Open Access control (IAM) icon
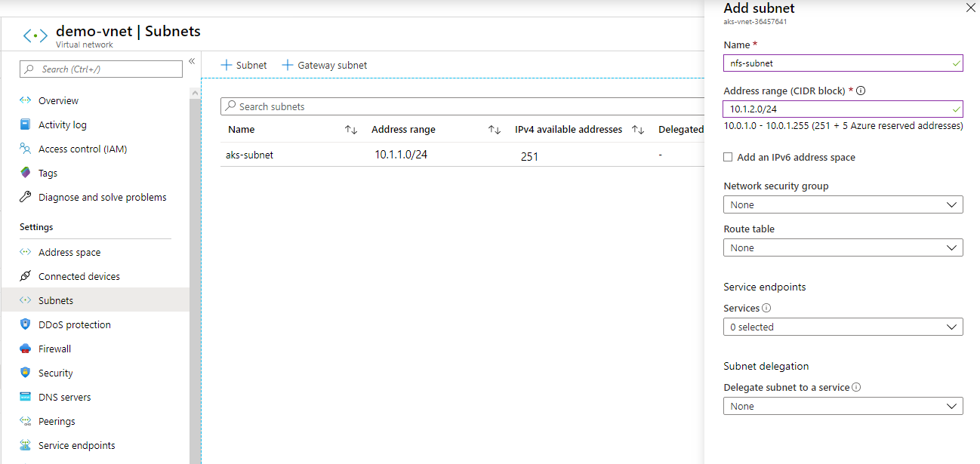980x464 pixels. (26, 149)
